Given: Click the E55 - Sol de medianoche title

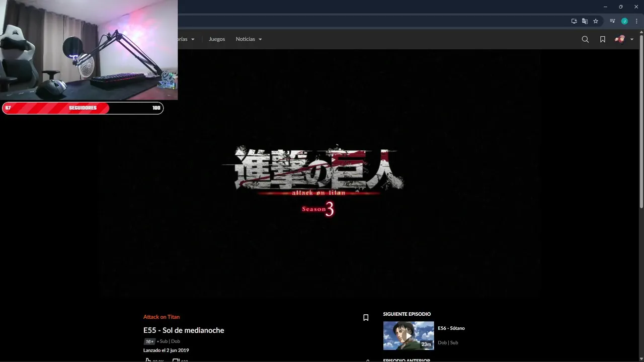Looking at the screenshot, I should [x=184, y=330].
